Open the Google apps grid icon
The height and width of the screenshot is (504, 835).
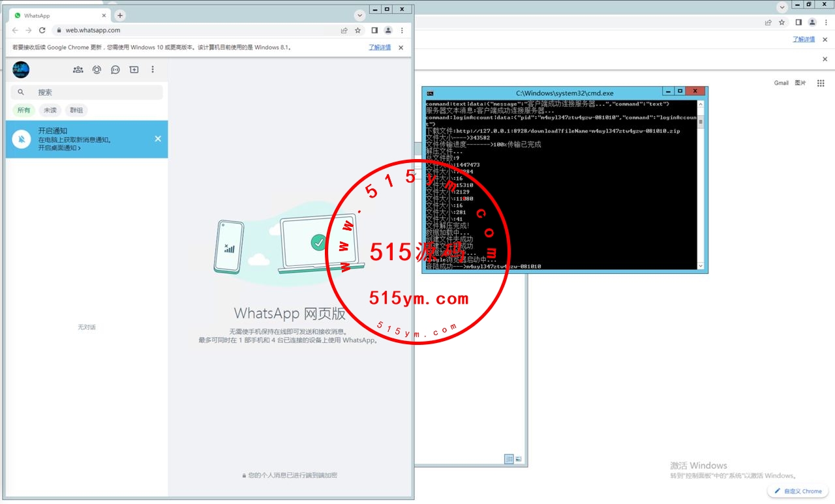coord(820,83)
